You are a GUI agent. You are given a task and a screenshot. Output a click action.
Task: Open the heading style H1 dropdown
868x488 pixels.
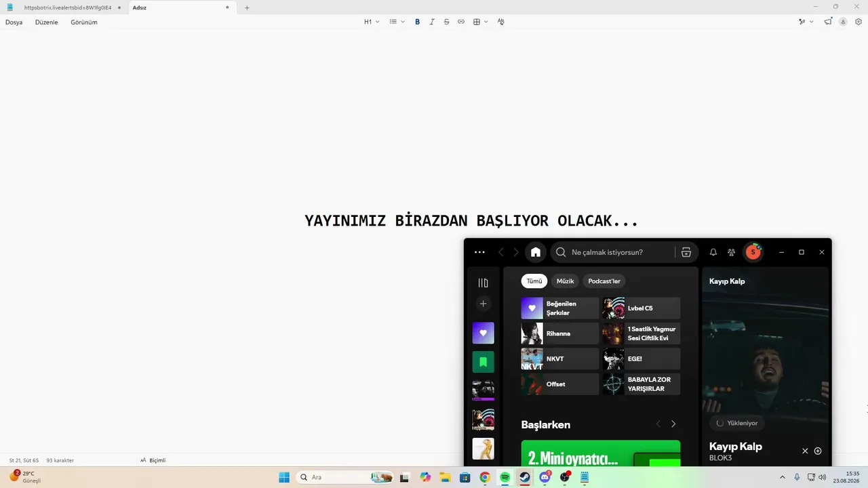click(x=372, y=22)
